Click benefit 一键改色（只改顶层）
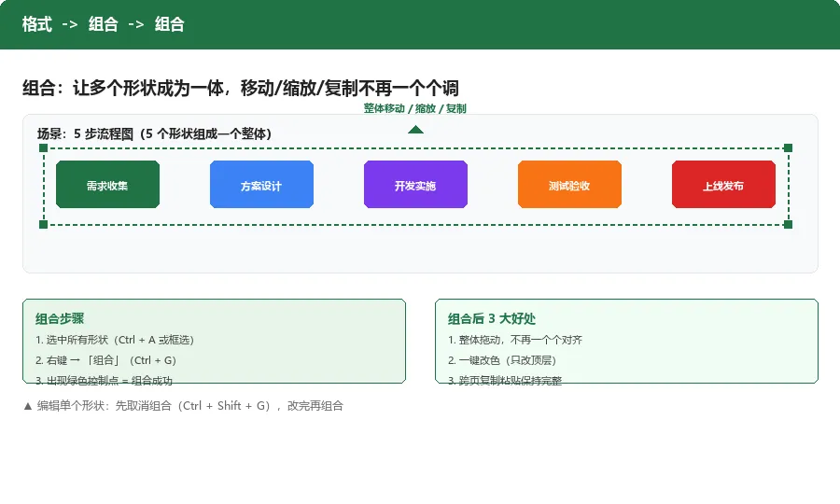This screenshot has height=504, width=840. click(502, 360)
